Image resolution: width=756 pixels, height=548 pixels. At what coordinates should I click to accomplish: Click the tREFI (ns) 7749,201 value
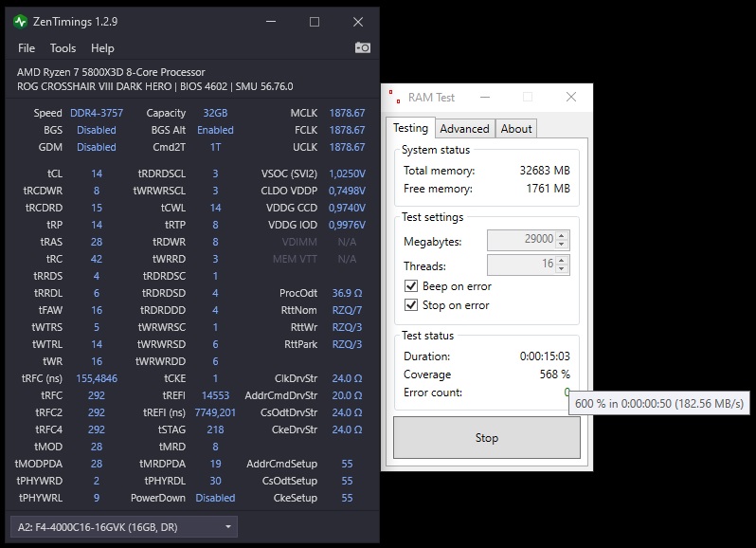(215, 412)
